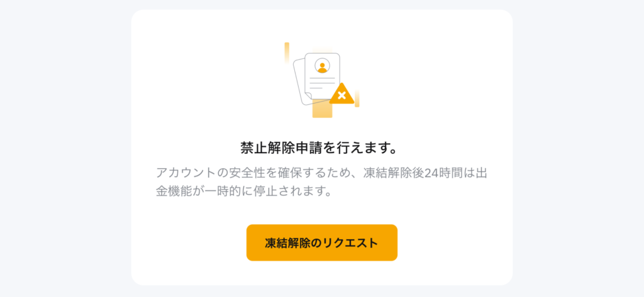
Task: Click the small orange bar right of triangle
Action: pyautogui.click(x=357, y=99)
